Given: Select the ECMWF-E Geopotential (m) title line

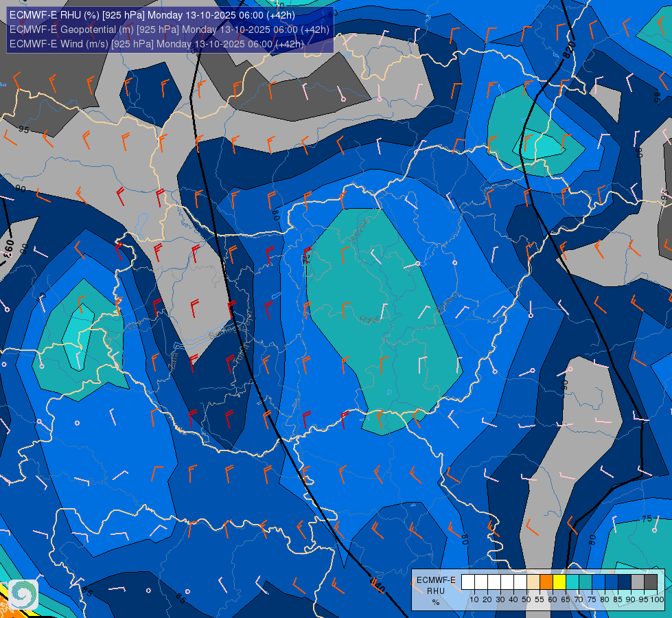Looking at the screenshot, I should (170, 30).
